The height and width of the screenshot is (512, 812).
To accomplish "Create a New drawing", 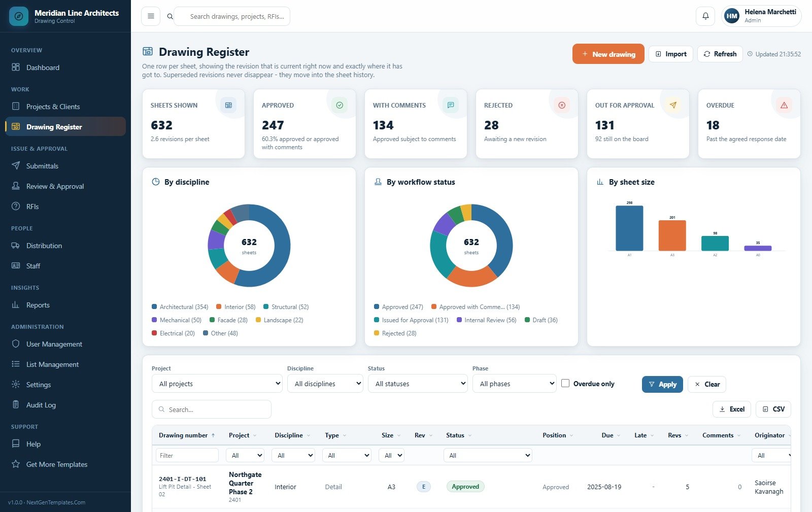I will [608, 54].
